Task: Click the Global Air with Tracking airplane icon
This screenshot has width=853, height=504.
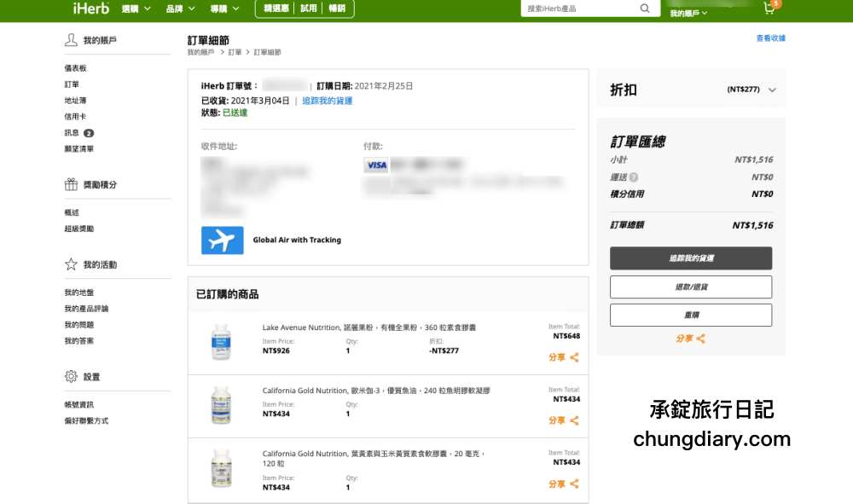Action: click(222, 240)
